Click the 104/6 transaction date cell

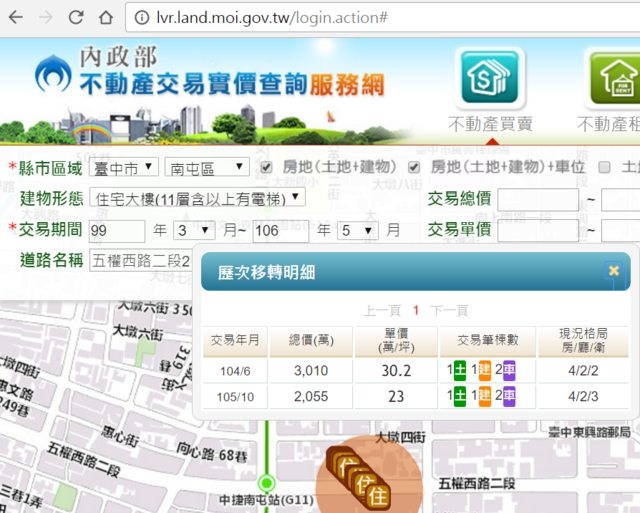tap(236, 371)
